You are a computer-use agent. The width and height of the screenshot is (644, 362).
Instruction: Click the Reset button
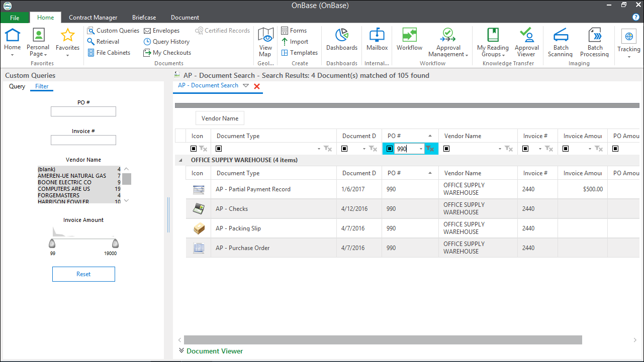point(83,274)
